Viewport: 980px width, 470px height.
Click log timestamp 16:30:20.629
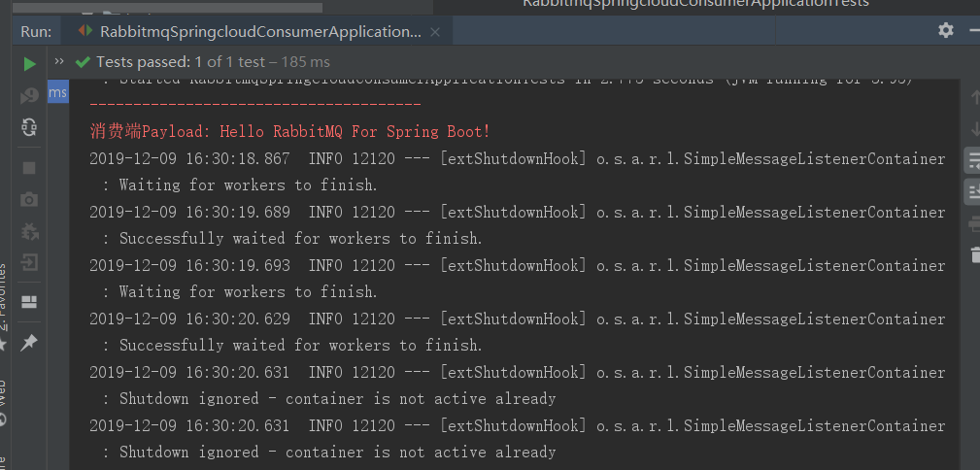pyautogui.click(x=238, y=319)
